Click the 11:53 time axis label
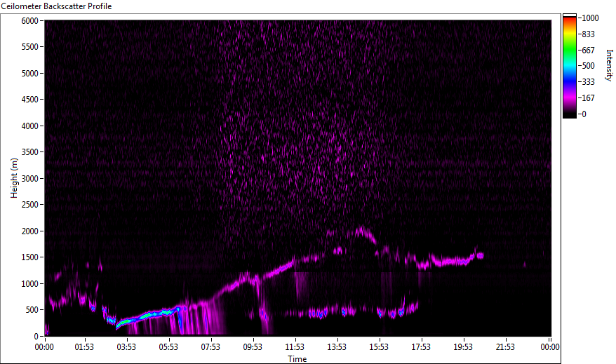The height and width of the screenshot is (364, 616). 295,346
